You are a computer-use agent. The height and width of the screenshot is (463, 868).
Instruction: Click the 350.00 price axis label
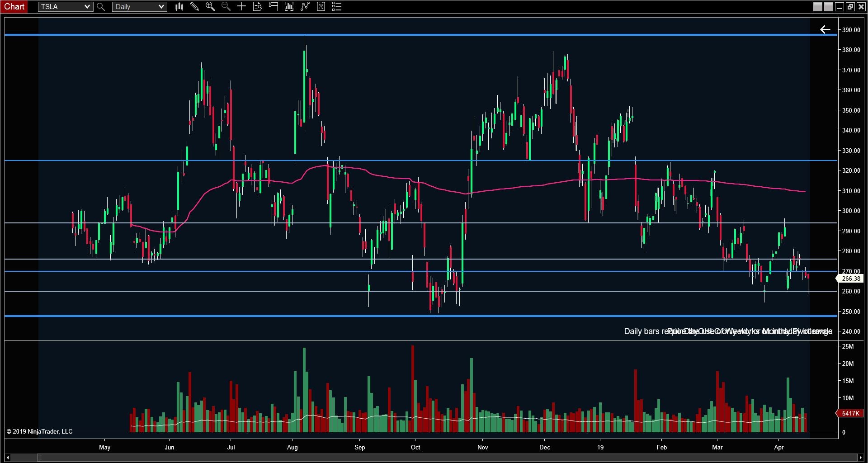(851, 110)
